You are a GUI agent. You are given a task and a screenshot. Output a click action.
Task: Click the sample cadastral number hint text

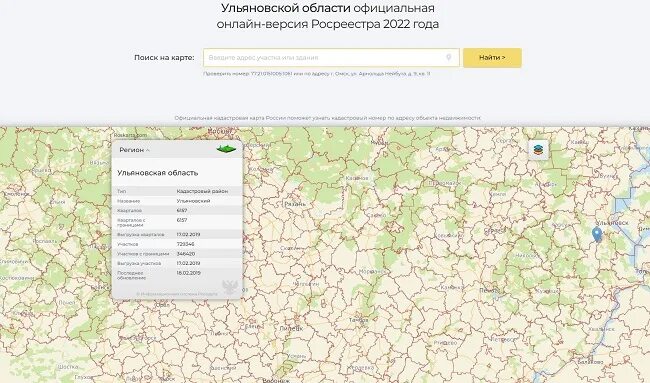(x=316, y=74)
